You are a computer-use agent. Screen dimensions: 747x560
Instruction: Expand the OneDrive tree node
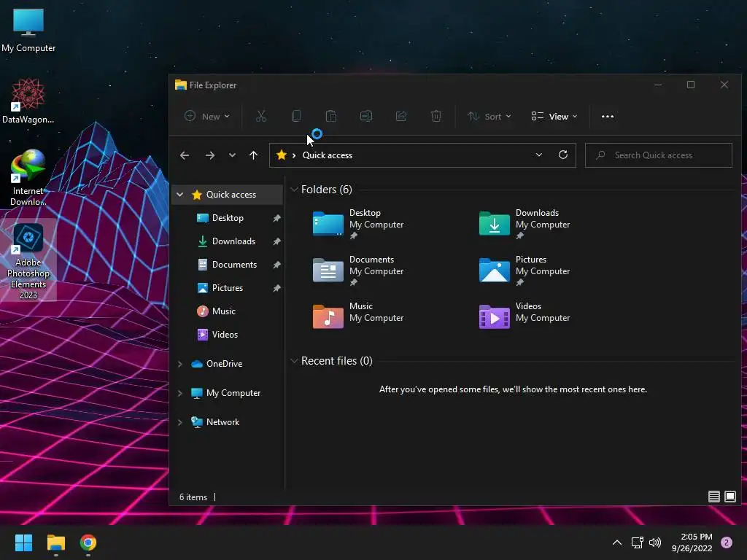coord(180,364)
